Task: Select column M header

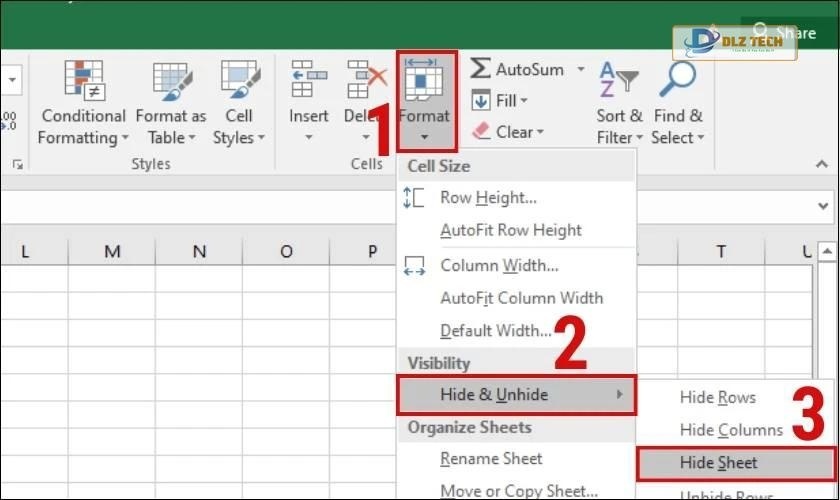Action: pyautogui.click(x=112, y=252)
